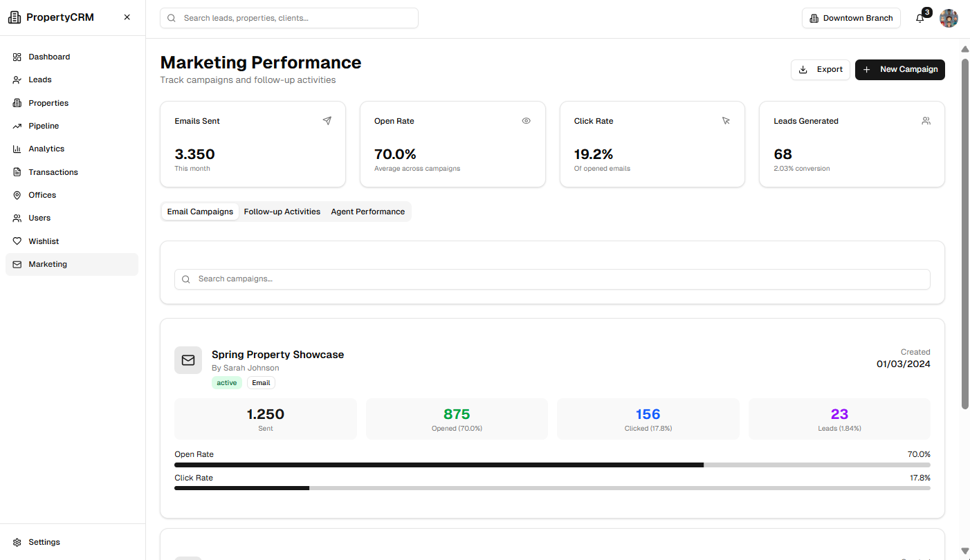
Task: Click the envelope icon beside Spring Property Showcase
Action: tap(188, 360)
